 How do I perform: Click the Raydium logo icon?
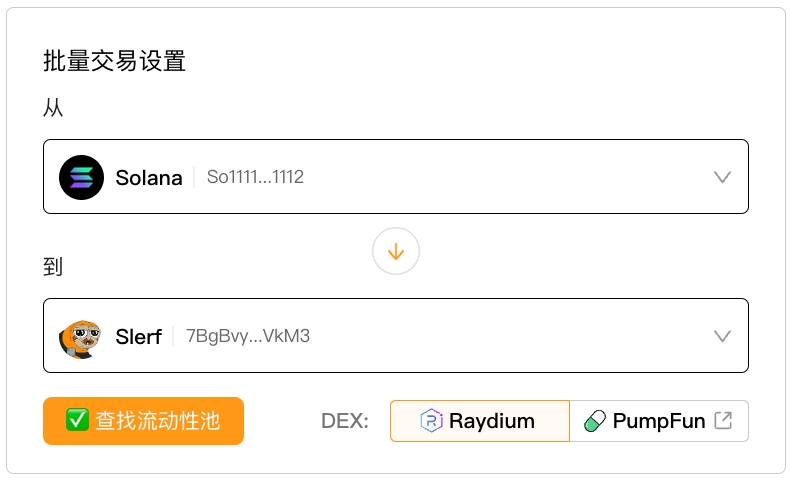(431, 421)
